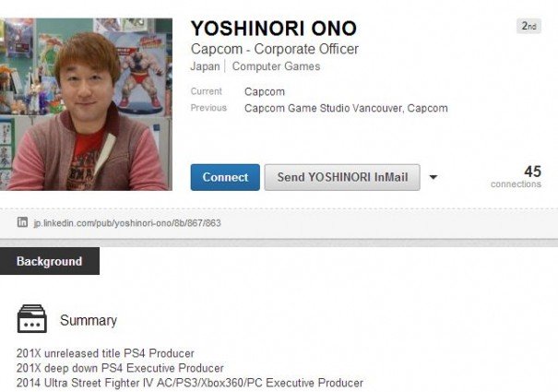Click the Computer Games industry label
Viewport: 558px width, 392px height.
click(x=276, y=66)
